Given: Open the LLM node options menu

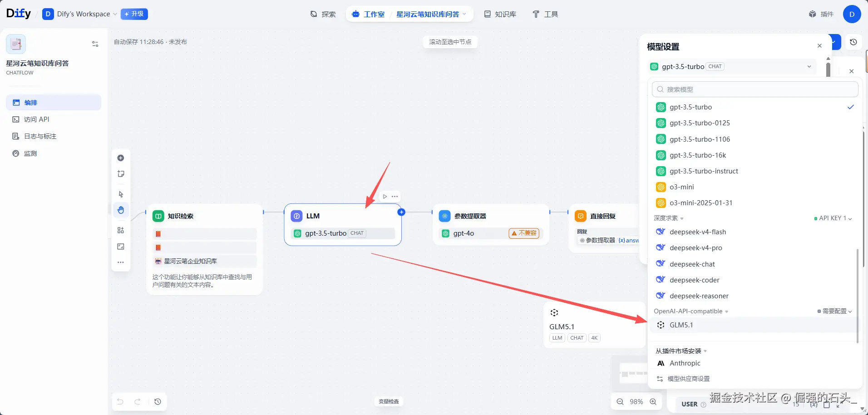Looking at the screenshot, I should click(x=395, y=197).
